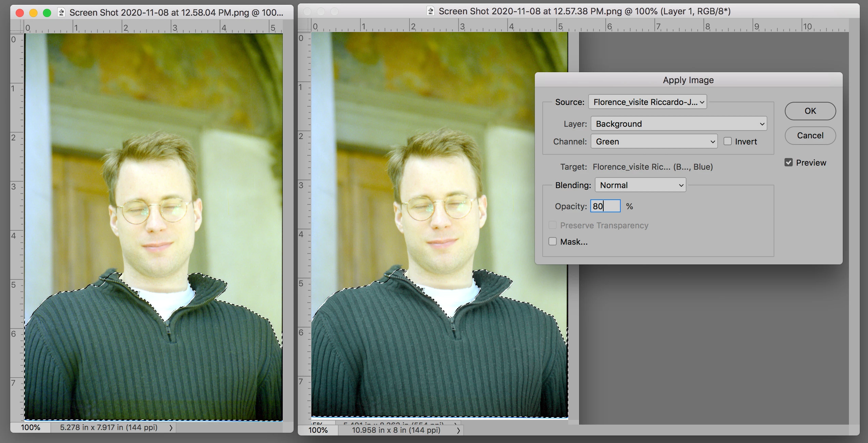
Task: Open status bar arrow menu in right document
Action: click(x=458, y=430)
